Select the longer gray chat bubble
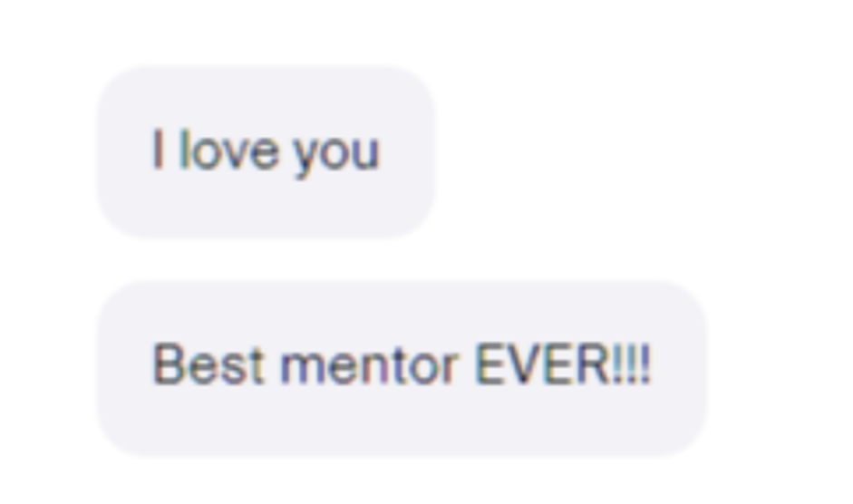This screenshot has height=504, width=853. coord(402,368)
